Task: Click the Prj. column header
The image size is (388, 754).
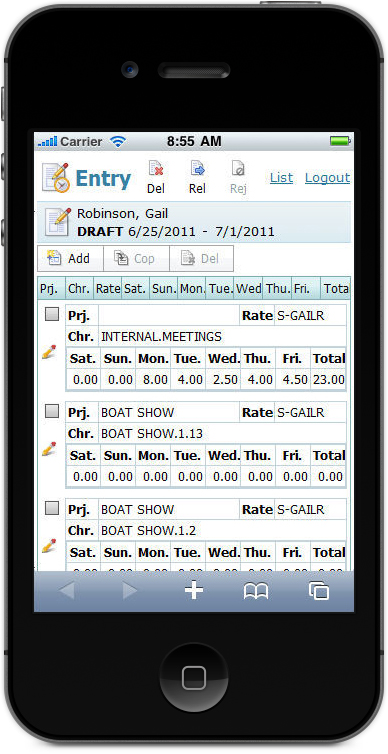Action: (51, 289)
